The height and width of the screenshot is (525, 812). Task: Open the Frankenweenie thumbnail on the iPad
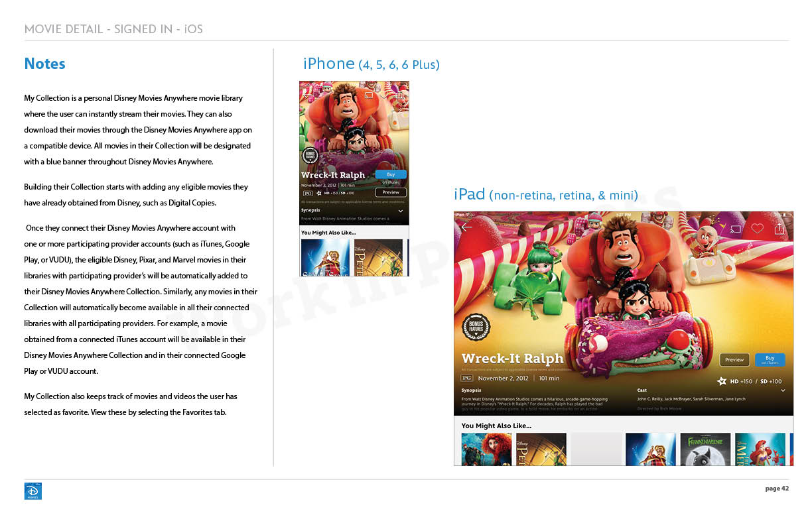[705, 449]
